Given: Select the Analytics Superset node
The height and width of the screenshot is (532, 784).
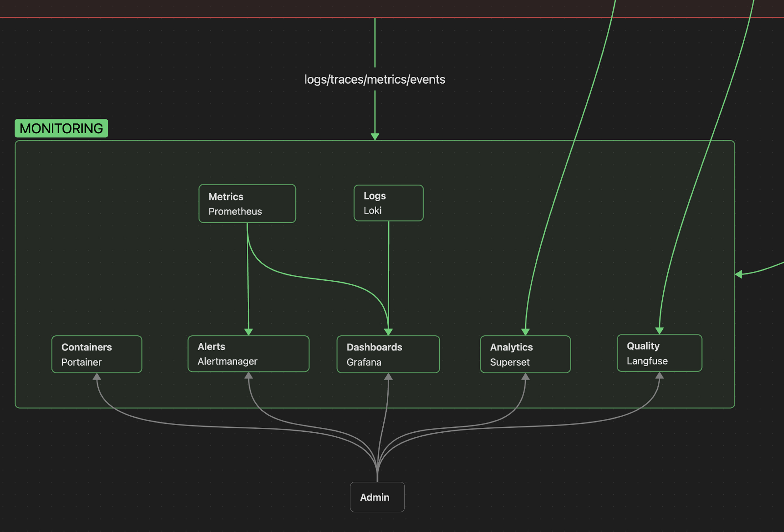Looking at the screenshot, I should click(525, 354).
